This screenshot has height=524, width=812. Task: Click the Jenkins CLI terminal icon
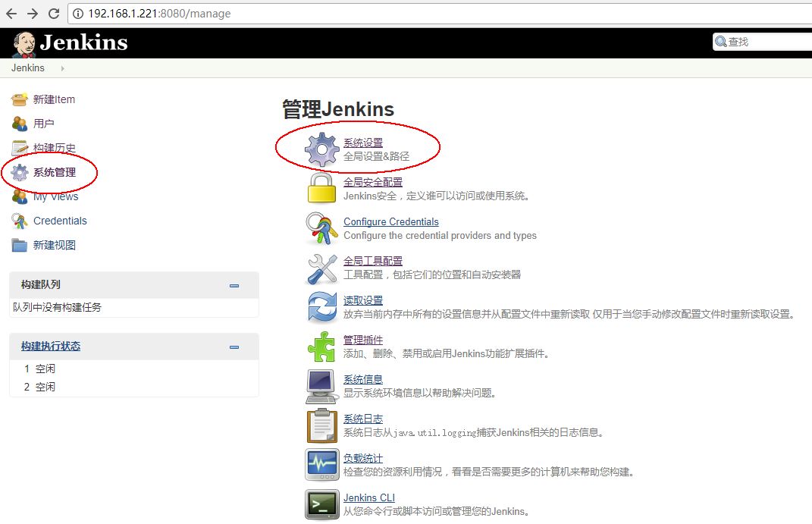[321, 504]
